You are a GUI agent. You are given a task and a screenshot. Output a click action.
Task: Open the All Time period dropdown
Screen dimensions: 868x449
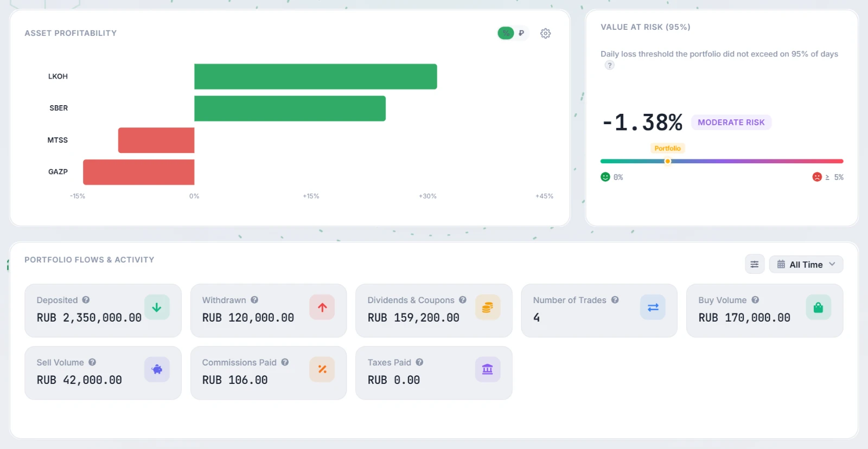(x=806, y=265)
